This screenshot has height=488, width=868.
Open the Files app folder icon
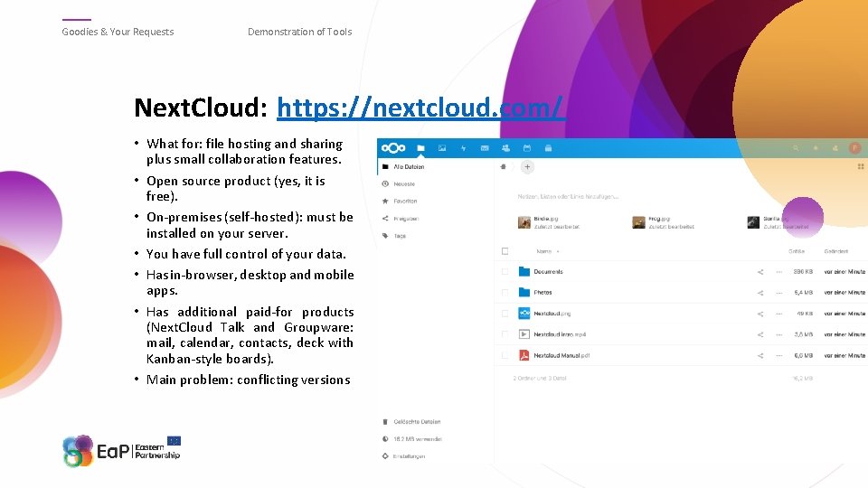(x=420, y=148)
